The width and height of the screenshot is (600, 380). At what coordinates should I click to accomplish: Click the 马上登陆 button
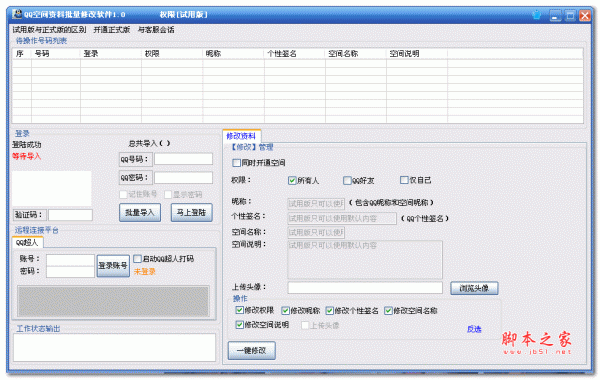click(191, 212)
